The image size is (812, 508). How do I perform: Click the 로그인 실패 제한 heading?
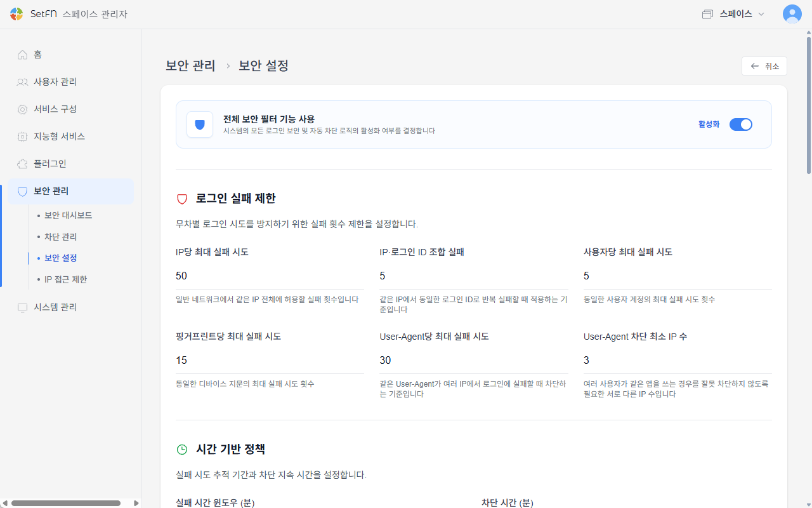[236, 199]
